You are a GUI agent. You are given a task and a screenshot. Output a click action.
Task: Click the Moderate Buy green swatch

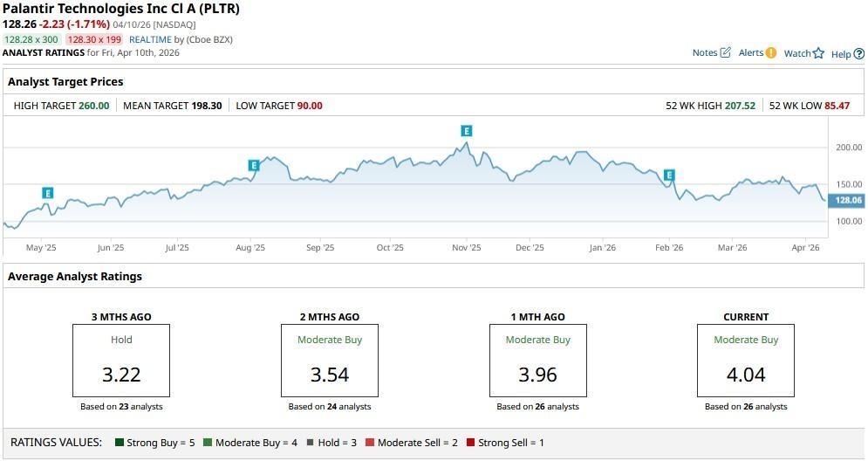[x=208, y=442]
